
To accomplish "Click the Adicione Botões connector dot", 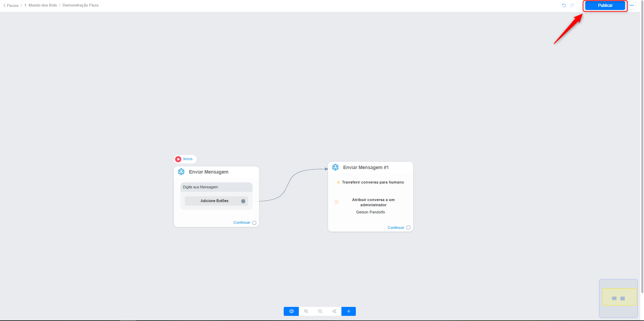I will tap(243, 201).
